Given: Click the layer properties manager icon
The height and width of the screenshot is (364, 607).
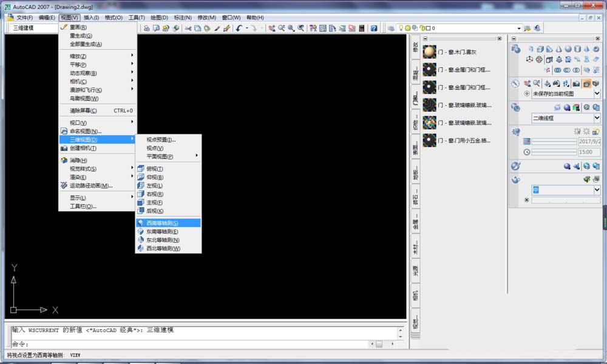Looking at the screenshot, I should coord(391,28).
